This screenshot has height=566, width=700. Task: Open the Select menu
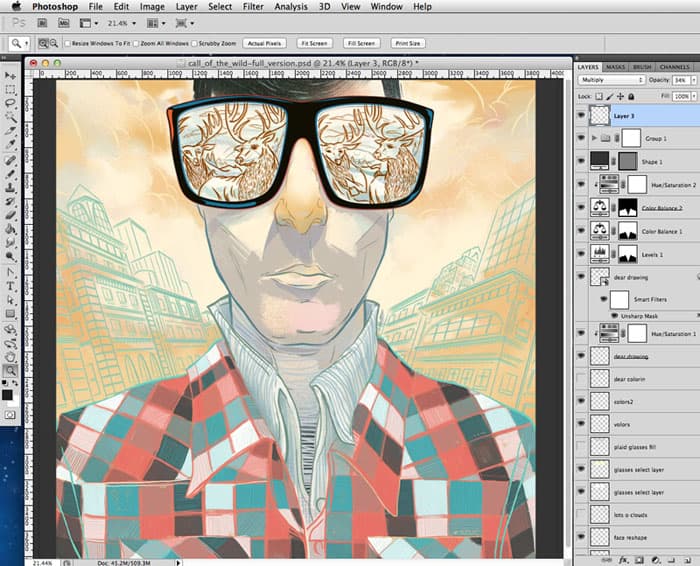(x=220, y=7)
